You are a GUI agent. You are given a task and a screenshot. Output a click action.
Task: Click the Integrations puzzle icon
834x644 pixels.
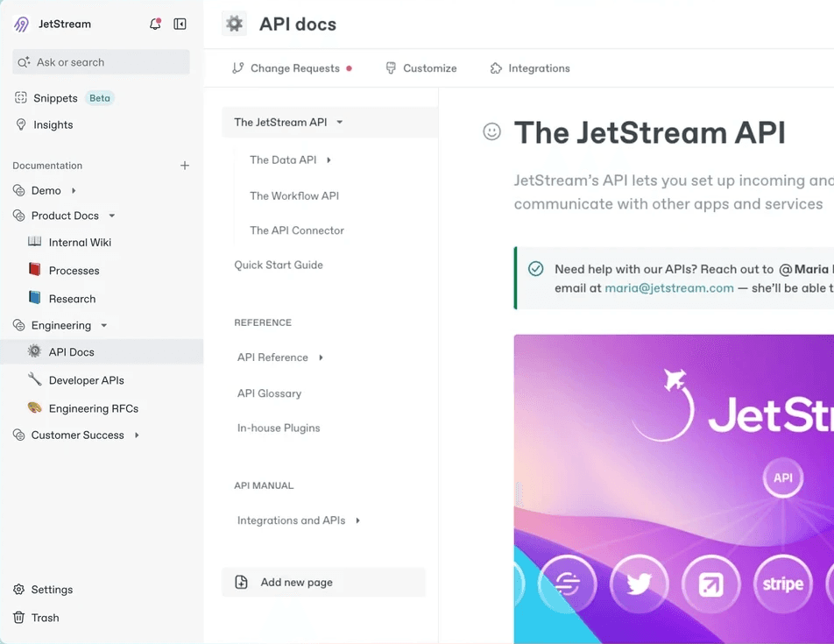point(496,68)
